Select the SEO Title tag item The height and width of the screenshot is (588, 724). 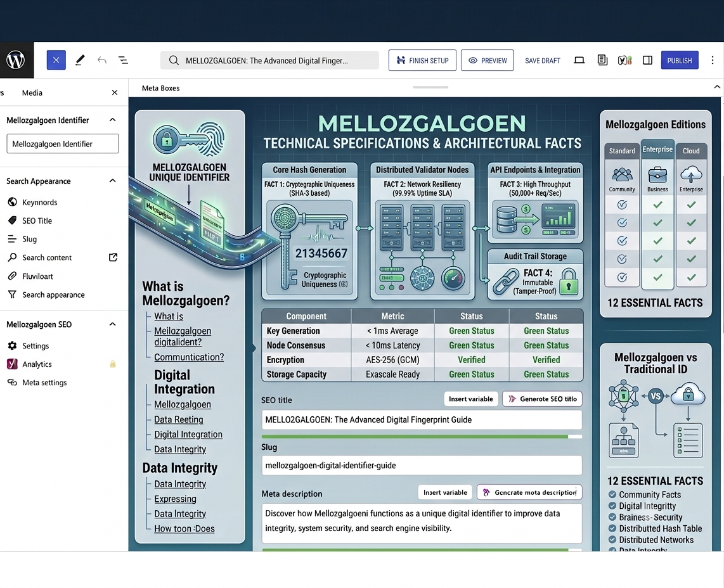(x=37, y=220)
